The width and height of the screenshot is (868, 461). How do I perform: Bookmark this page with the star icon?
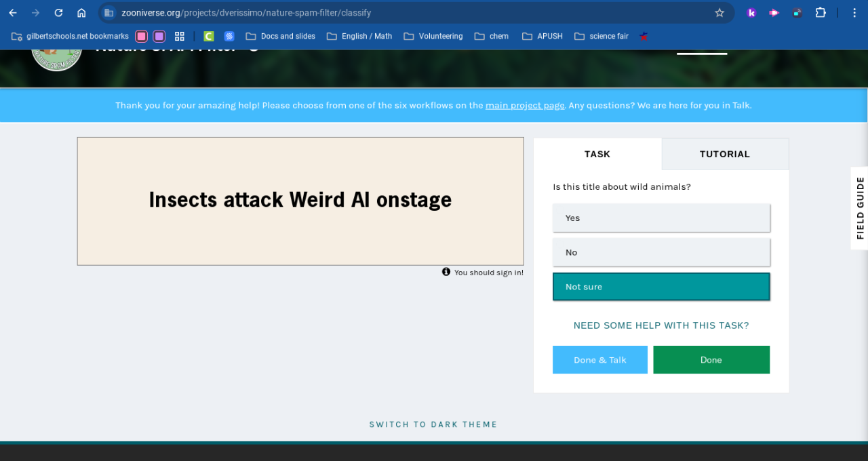pos(719,13)
